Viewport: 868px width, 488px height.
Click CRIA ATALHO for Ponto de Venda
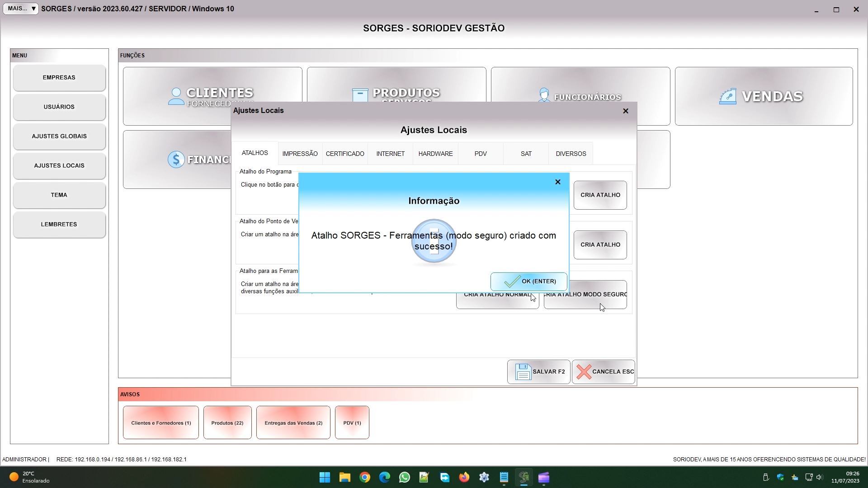pyautogui.click(x=600, y=245)
